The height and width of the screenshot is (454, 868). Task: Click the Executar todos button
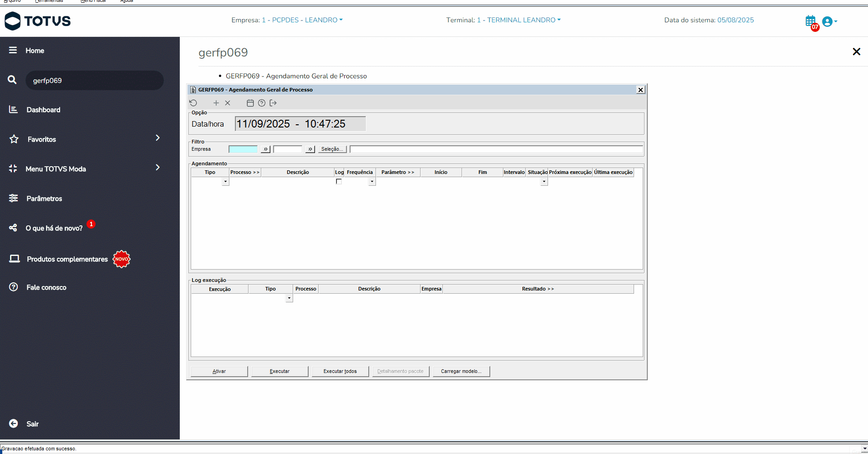340,371
